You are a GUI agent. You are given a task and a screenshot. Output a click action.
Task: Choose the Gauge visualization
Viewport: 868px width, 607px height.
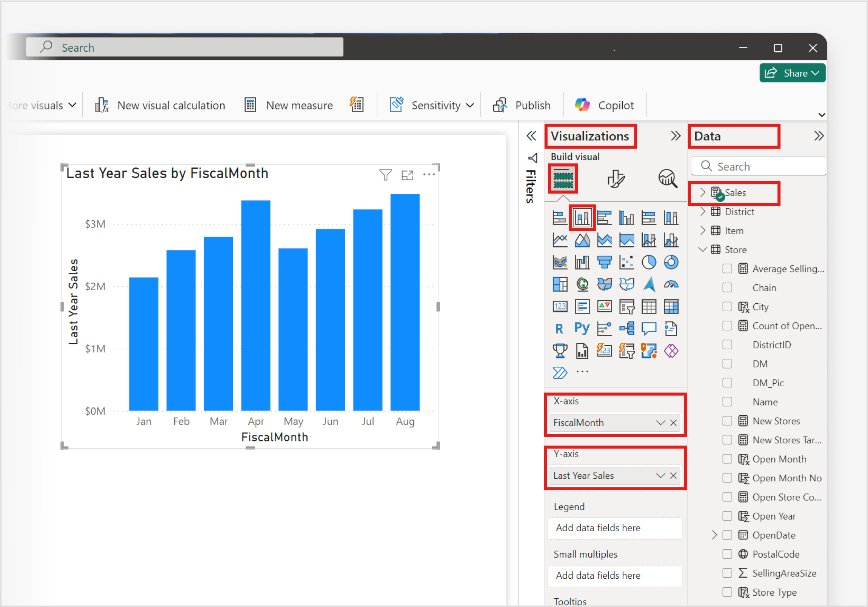click(x=672, y=284)
